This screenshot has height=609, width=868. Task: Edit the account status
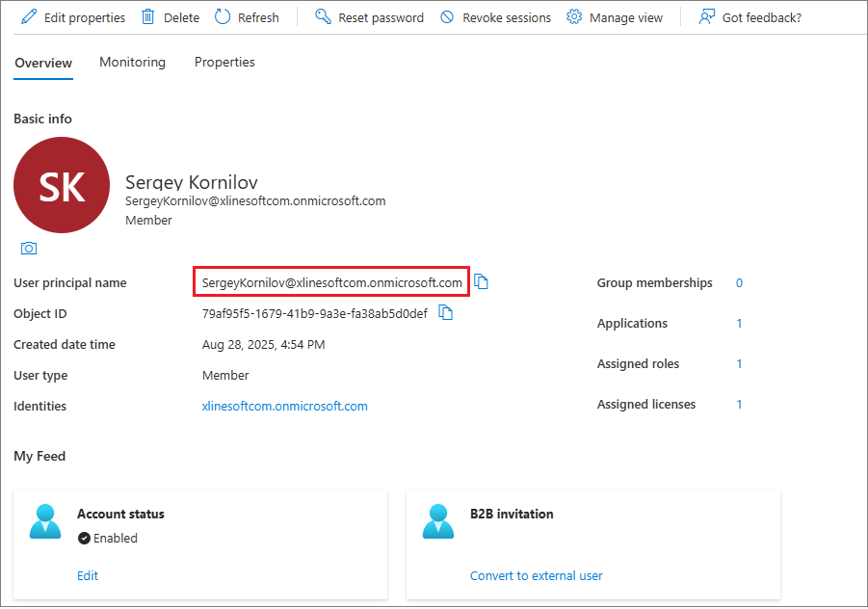[88, 575]
